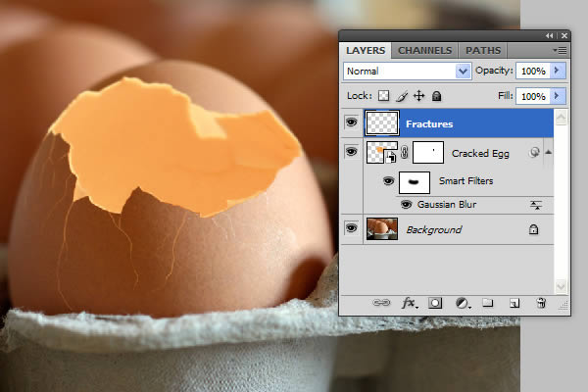Click the Smart Filters label
Image resolution: width=588 pixels, height=392 pixels.
[x=465, y=180]
